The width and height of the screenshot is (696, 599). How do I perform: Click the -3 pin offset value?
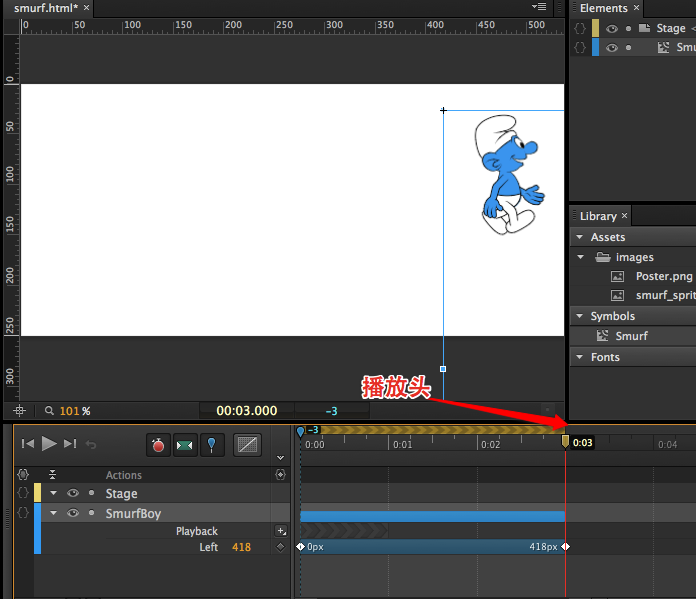332,411
